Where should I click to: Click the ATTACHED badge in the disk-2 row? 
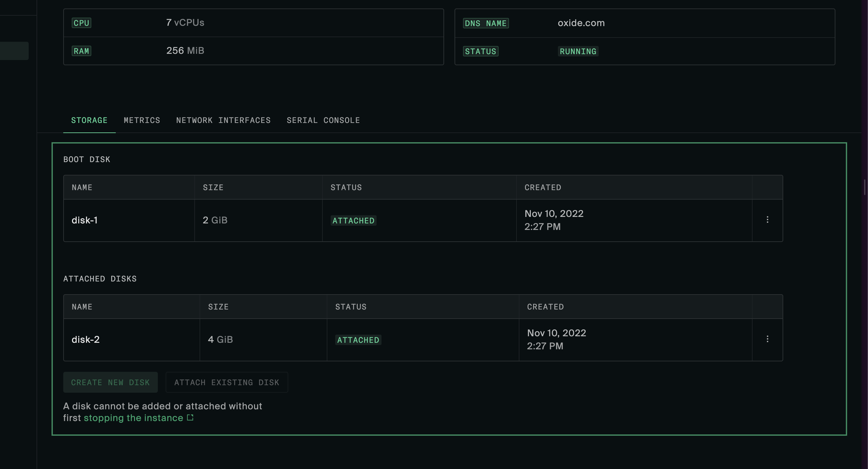coord(358,340)
